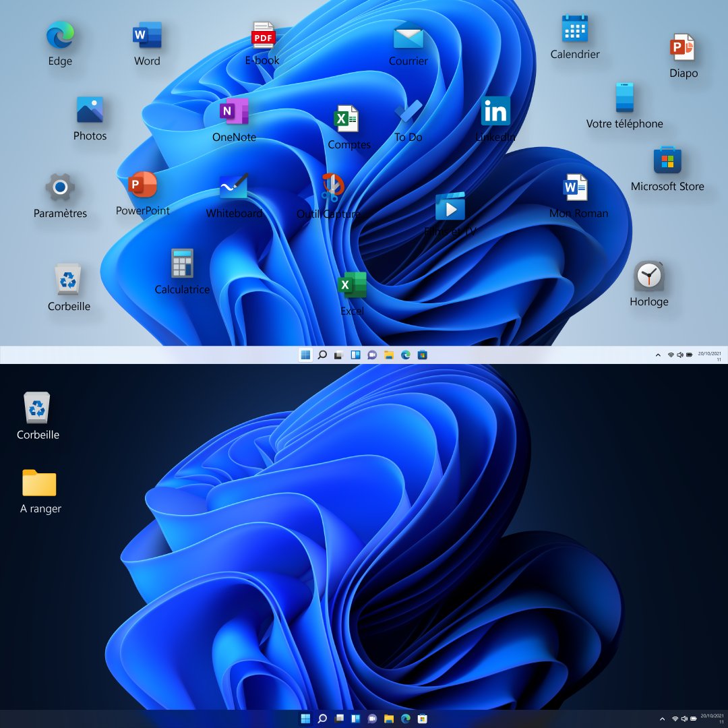Open Task View on the dark taskbar

(339, 719)
